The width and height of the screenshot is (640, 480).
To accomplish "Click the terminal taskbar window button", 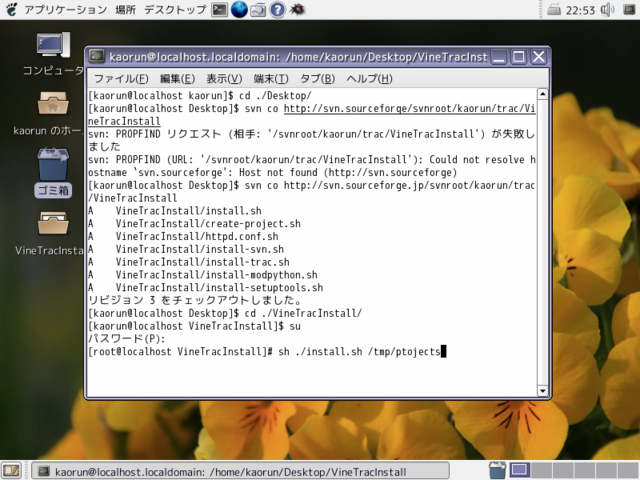I will 241,471.
